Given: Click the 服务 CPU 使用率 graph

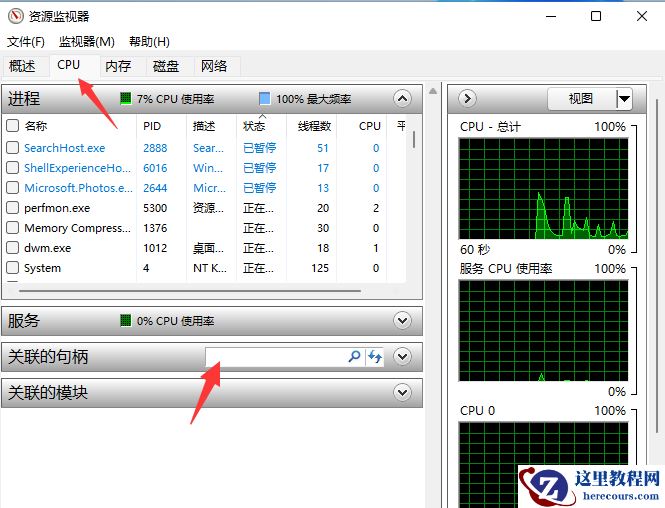Looking at the screenshot, I should pos(543,330).
